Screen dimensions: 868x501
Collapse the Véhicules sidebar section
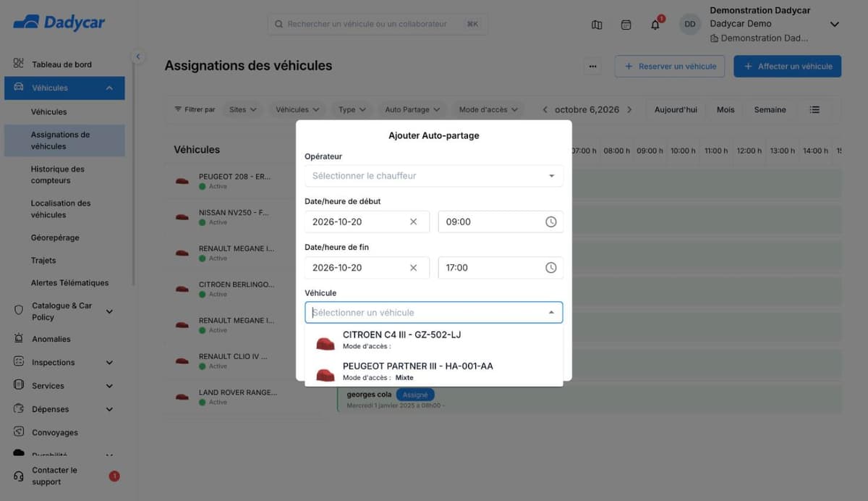109,88
